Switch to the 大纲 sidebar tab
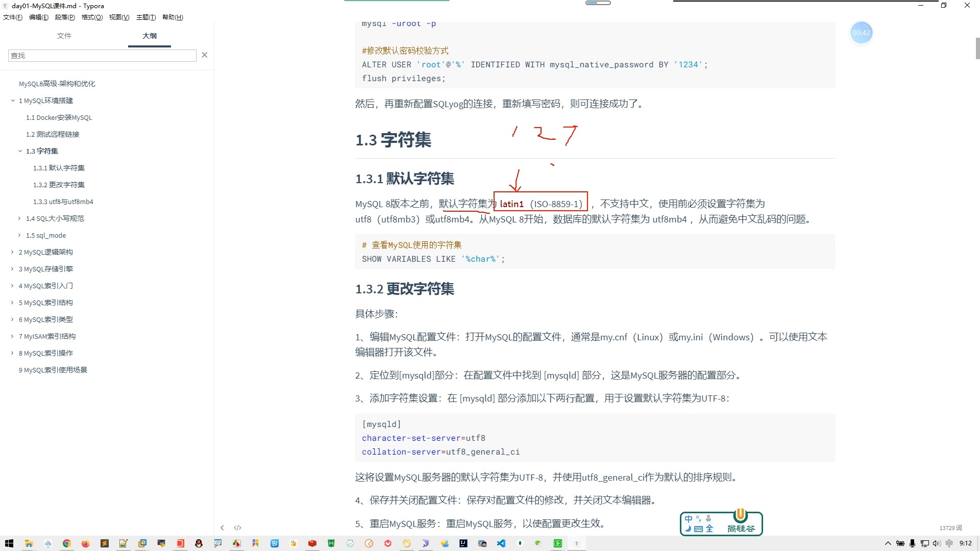The image size is (980, 551). tap(150, 36)
